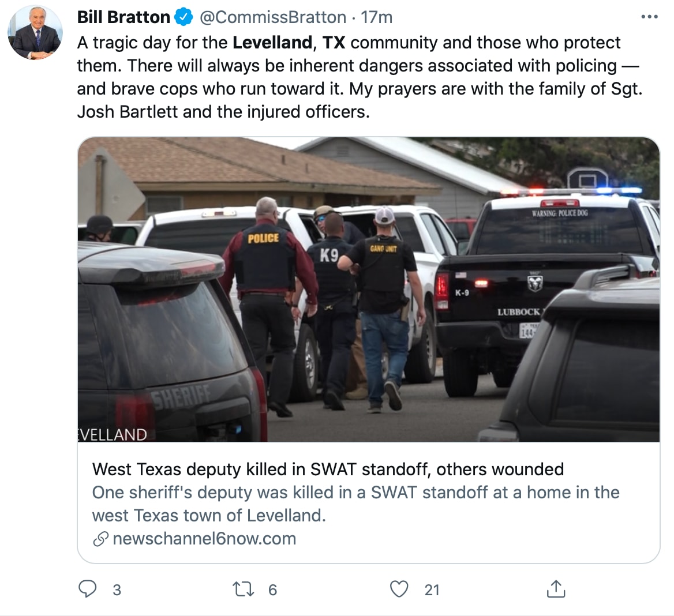Viewport: 674px width, 616px height.
Task: Open the 17m timestamp link
Action: point(376,17)
